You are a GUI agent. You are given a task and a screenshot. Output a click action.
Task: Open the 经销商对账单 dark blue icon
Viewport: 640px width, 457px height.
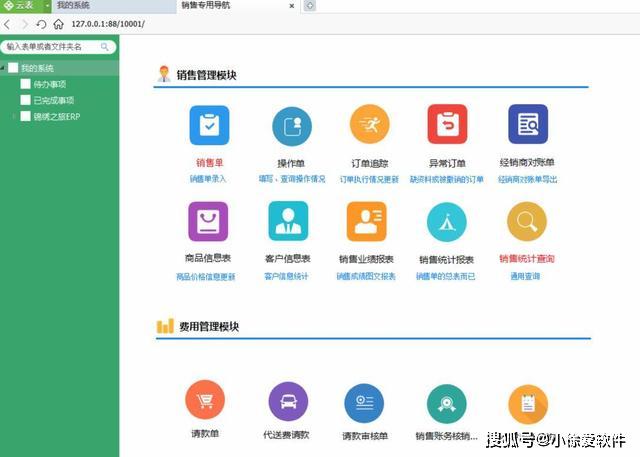coord(528,124)
